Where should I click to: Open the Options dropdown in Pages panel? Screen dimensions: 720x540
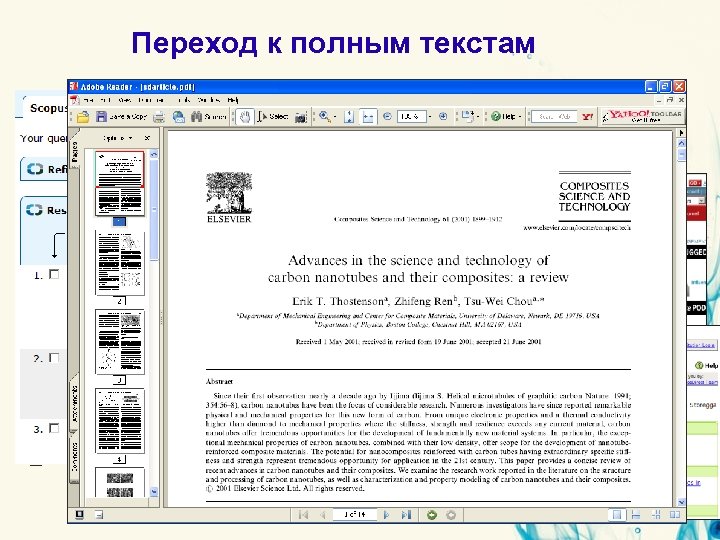pos(118,138)
